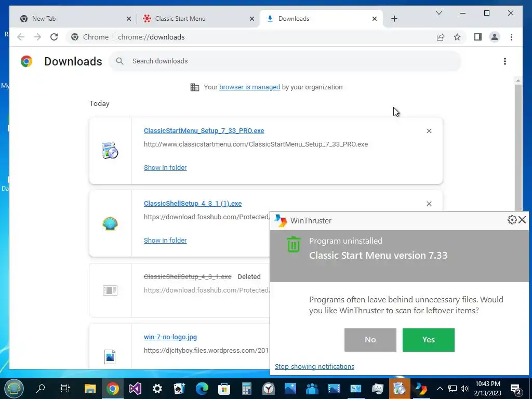Open ClassicShellSetup_4_3_1 (1).exe download link

pos(193,204)
